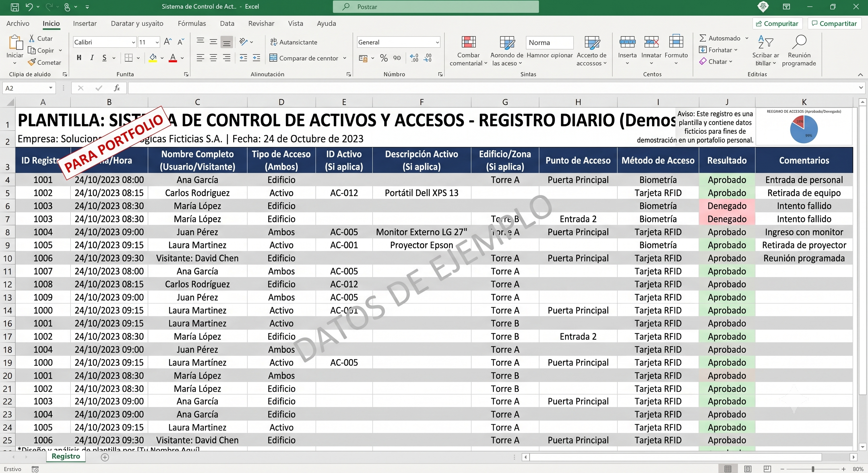Click the Inserta cells icon

[627, 42]
